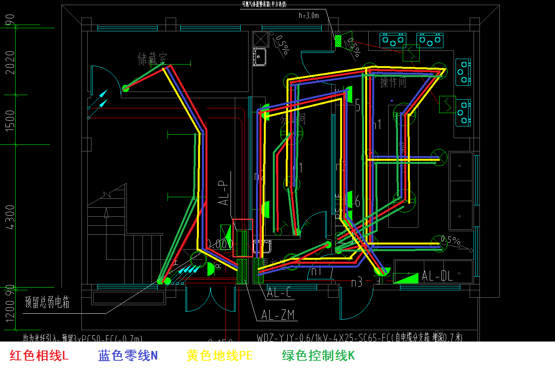Image resolution: width=555 pixels, height=392 pixels.
Task: Click the red outlined rectangle near AL-P
Action: pyautogui.click(x=243, y=238)
